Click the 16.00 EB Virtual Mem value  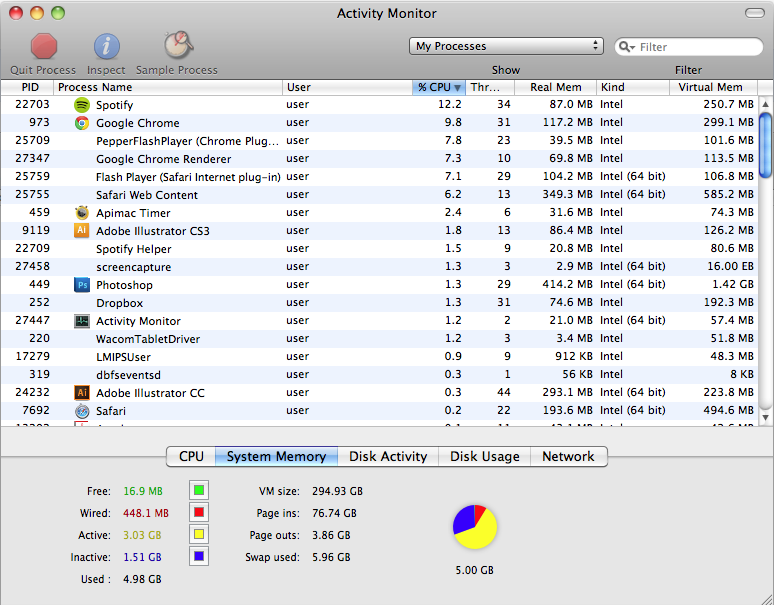730,266
